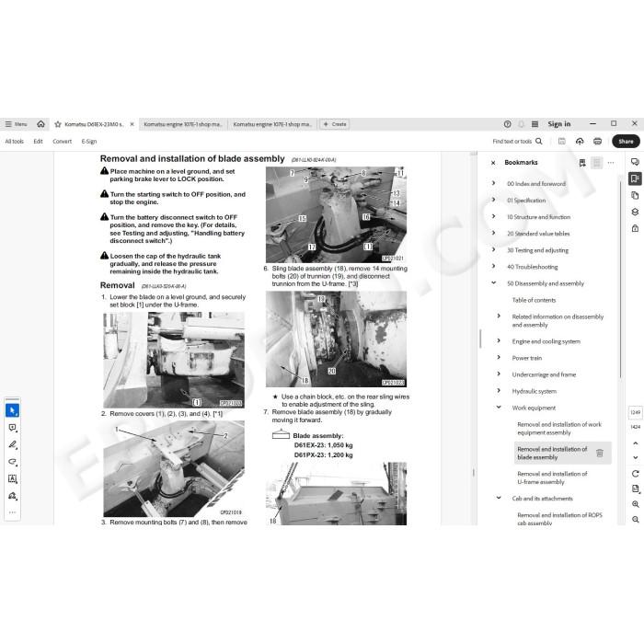Go to previous page arrow
The width and height of the screenshot is (644, 644).
point(636,443)
